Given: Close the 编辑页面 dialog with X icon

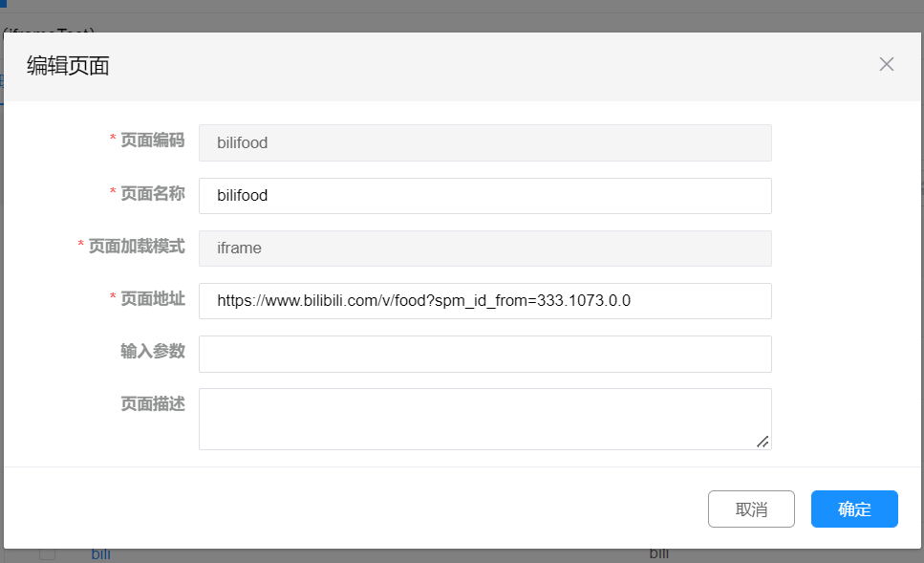Looking at the screenshot, I should [x=886, y=64].
